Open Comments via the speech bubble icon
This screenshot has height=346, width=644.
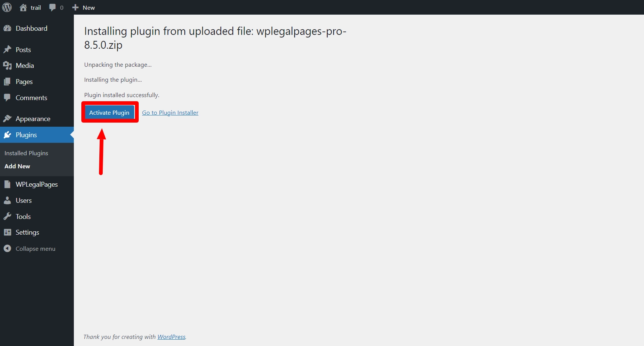coord(8,97)
